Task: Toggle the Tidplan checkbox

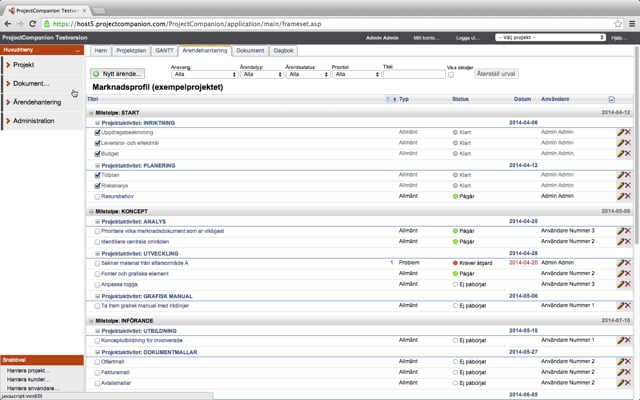Action: point(97,175)
